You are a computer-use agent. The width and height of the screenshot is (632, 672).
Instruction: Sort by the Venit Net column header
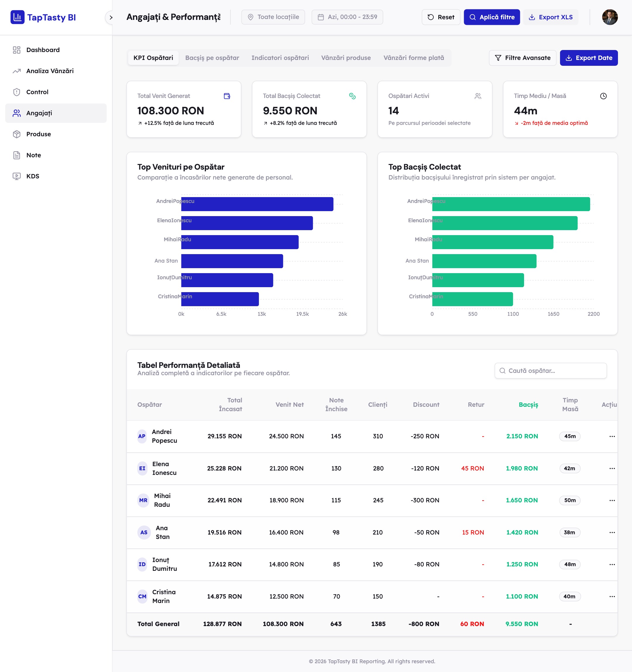289,405
